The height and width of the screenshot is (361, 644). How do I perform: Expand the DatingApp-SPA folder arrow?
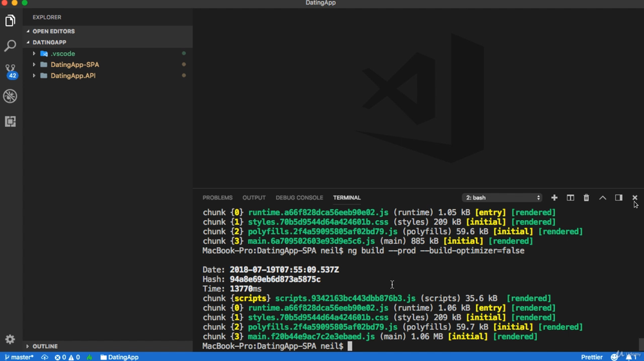click(34, 64)
